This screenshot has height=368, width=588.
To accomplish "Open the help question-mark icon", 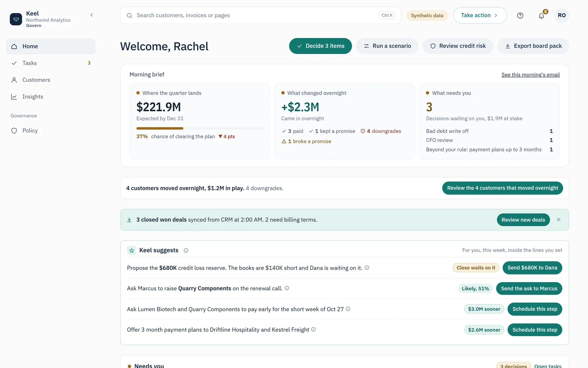I will pyautogui.click(x=520, y=15).
